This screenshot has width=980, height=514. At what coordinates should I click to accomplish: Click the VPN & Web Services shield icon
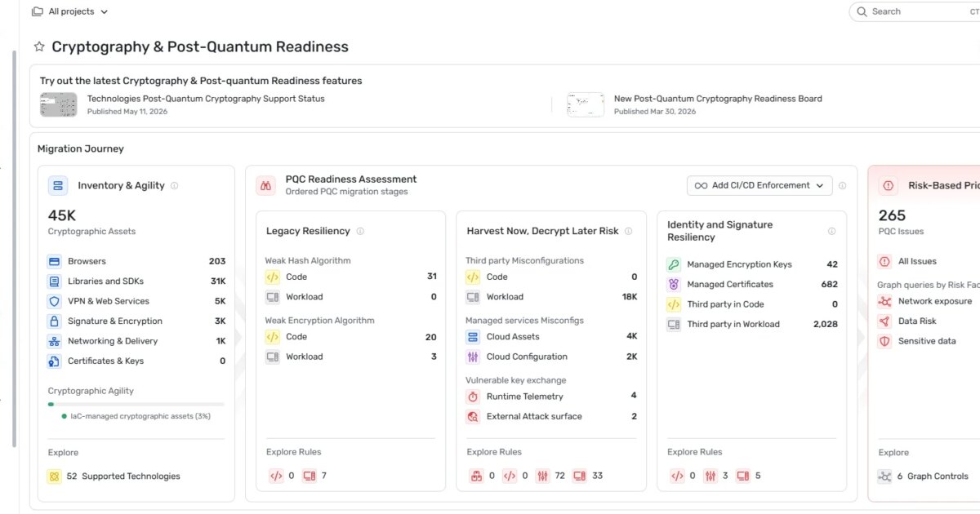point(55,301)
